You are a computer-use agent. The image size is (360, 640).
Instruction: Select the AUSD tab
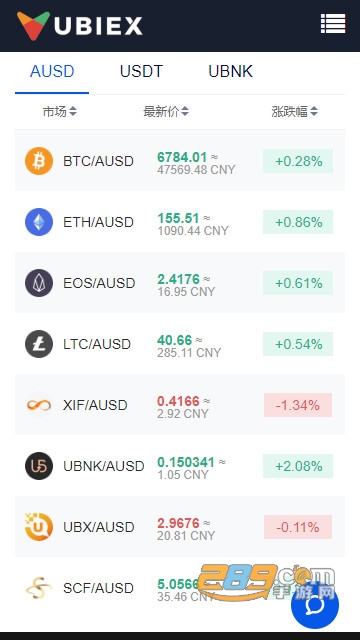point(52,71)
